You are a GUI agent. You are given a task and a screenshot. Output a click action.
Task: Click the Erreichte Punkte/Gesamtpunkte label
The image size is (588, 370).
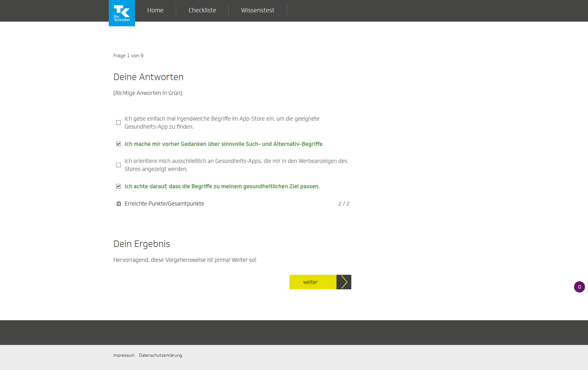coord(164,204)
